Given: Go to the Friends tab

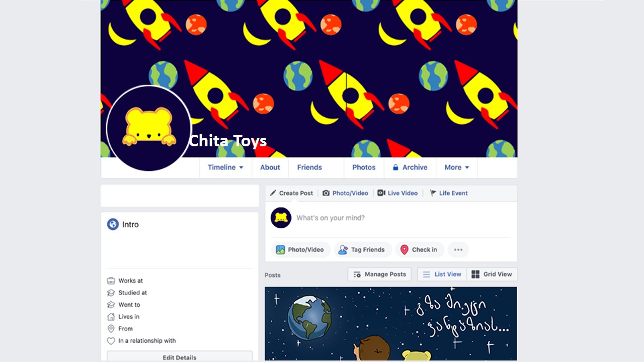Looking at the screenshot, I should point(309,167).
